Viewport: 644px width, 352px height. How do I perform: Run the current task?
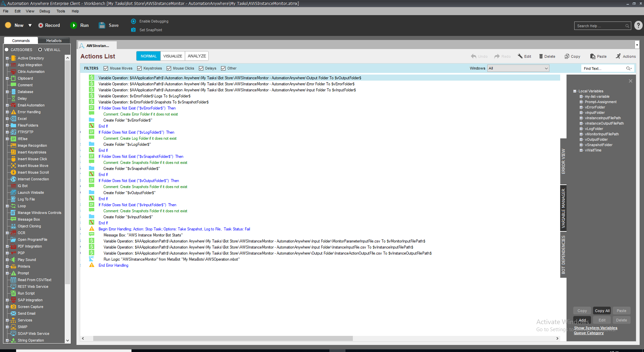tap(73, 26)
